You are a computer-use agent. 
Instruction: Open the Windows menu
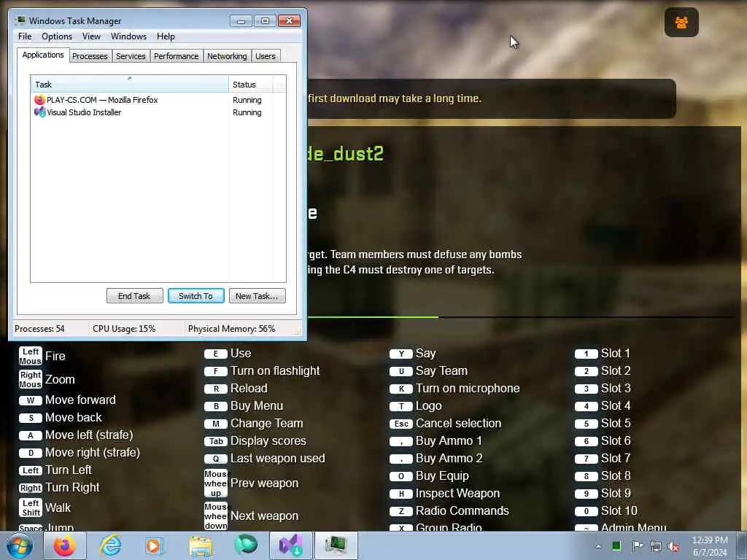point(128,36)
